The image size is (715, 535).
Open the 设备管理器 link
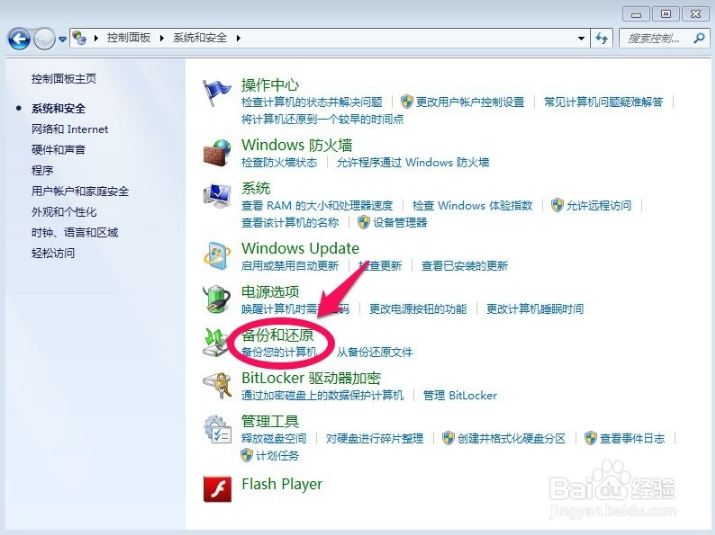tap(400, 222)
